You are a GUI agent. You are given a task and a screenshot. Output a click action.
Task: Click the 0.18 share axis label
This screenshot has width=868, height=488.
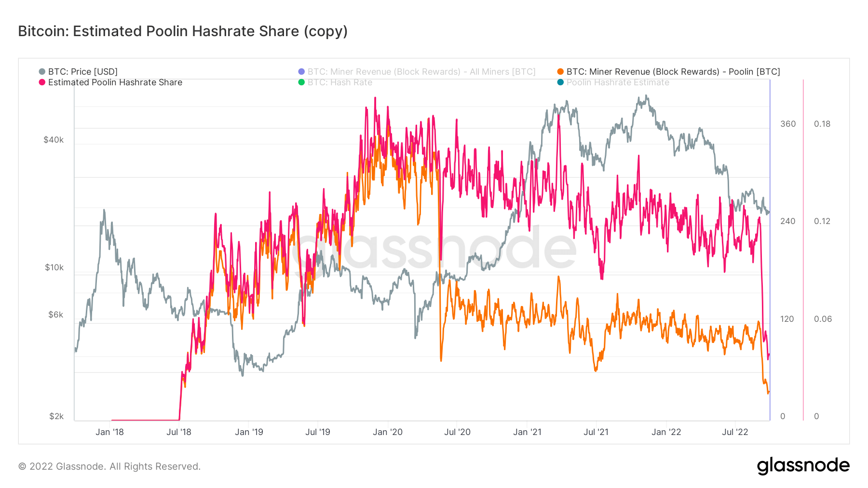click(822, 124)
